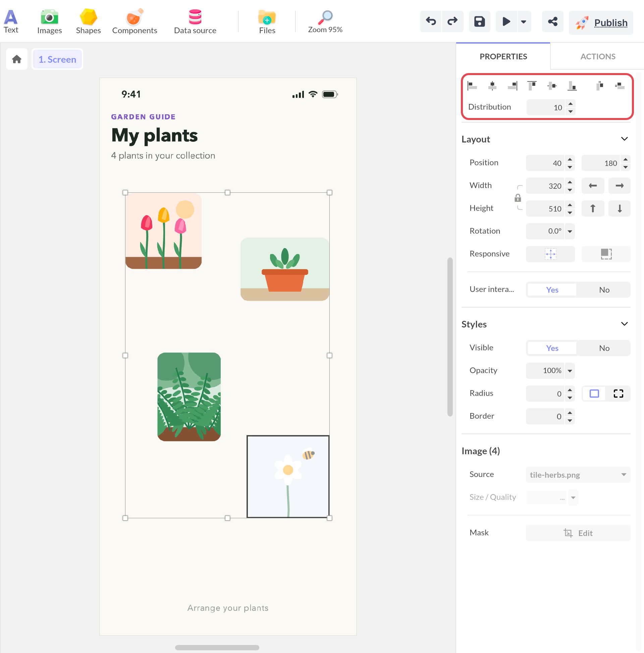Align selected items to right edge

pos(513,86)
